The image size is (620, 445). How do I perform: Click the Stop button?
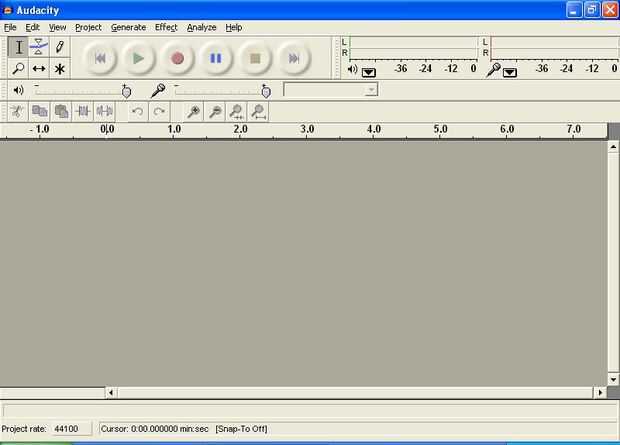[255, 59]
